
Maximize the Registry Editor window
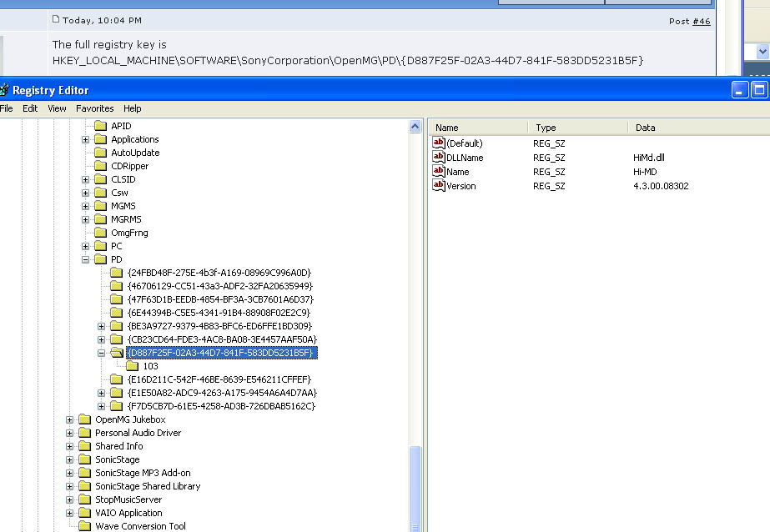coord(759,90)
